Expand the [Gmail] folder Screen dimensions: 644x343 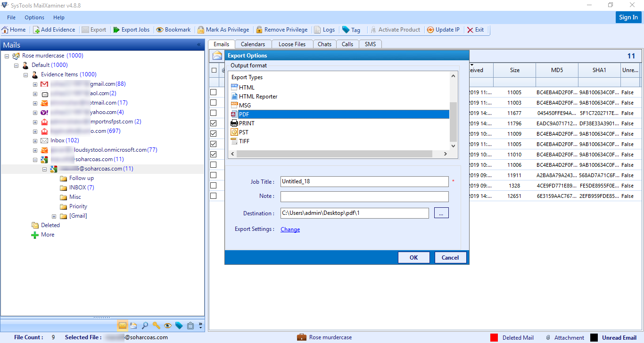(54, 216)
